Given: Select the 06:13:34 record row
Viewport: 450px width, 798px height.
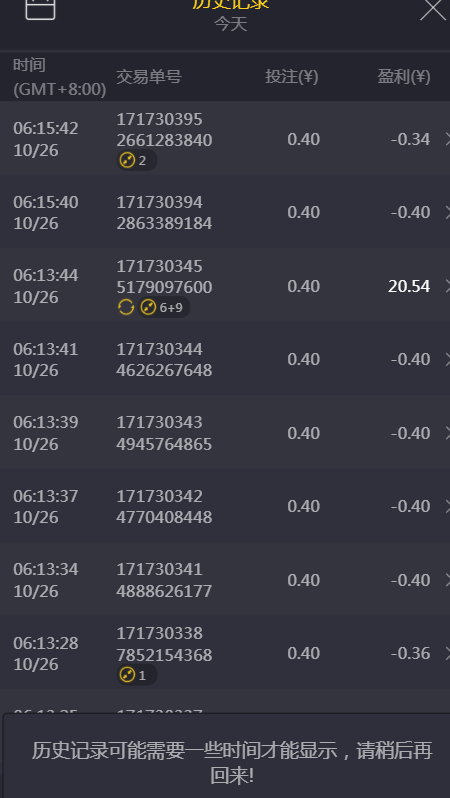Looking at the screenshot, I should (225, 580).
